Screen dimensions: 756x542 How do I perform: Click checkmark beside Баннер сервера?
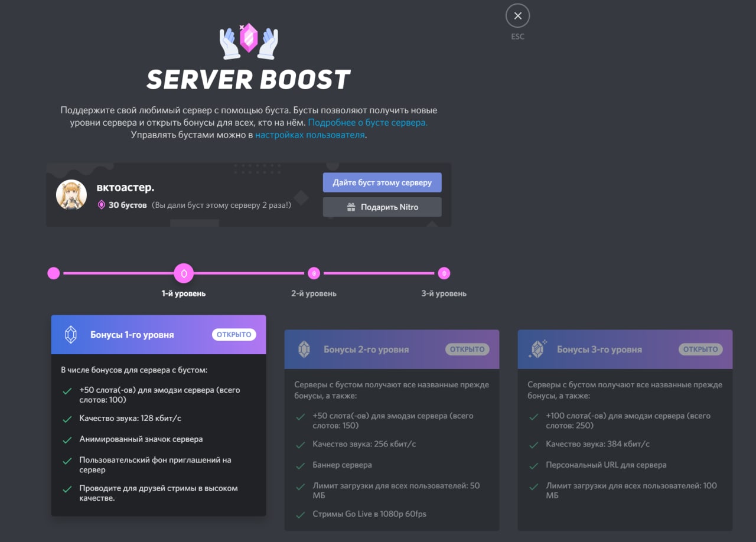300,466
